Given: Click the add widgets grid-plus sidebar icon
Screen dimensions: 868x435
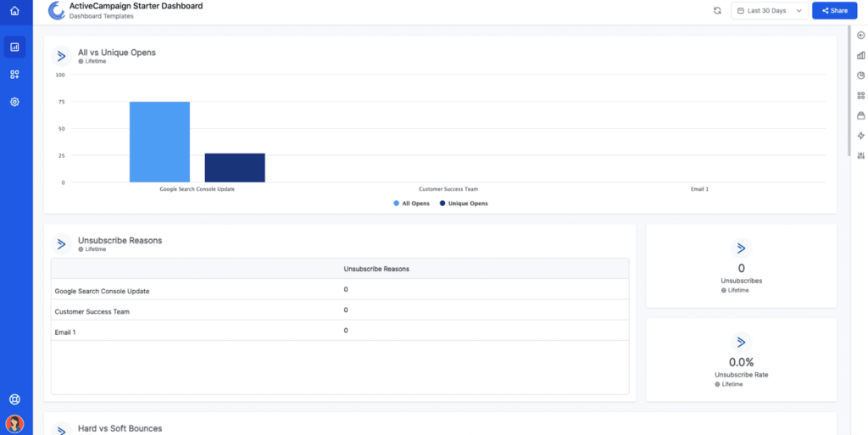Looking at the screenshot, I should tap(14, 75).
